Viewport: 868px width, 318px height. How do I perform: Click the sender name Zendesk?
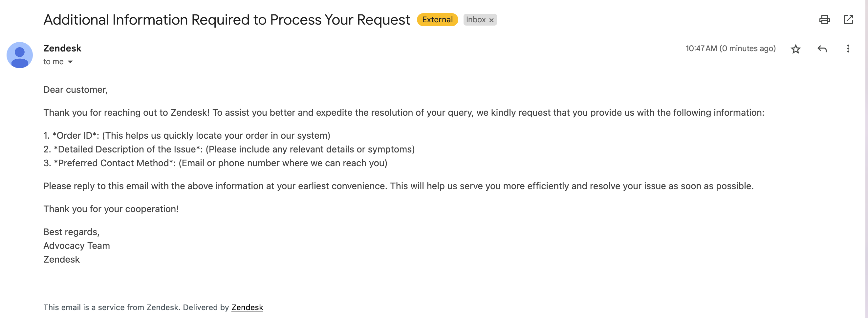click(x=62, y=49)
